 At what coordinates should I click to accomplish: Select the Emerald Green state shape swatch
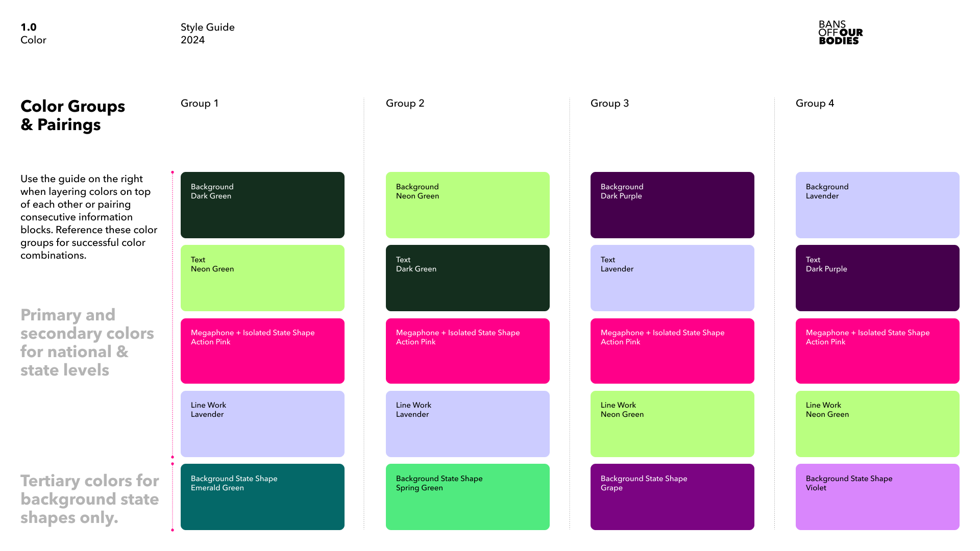coord(262,497)
